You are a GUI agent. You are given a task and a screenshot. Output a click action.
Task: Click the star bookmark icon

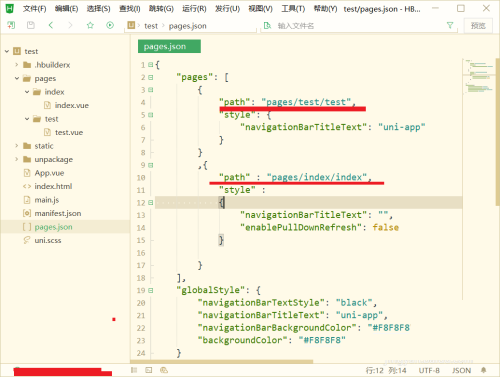pyautogui.click(x=90, y=25)
